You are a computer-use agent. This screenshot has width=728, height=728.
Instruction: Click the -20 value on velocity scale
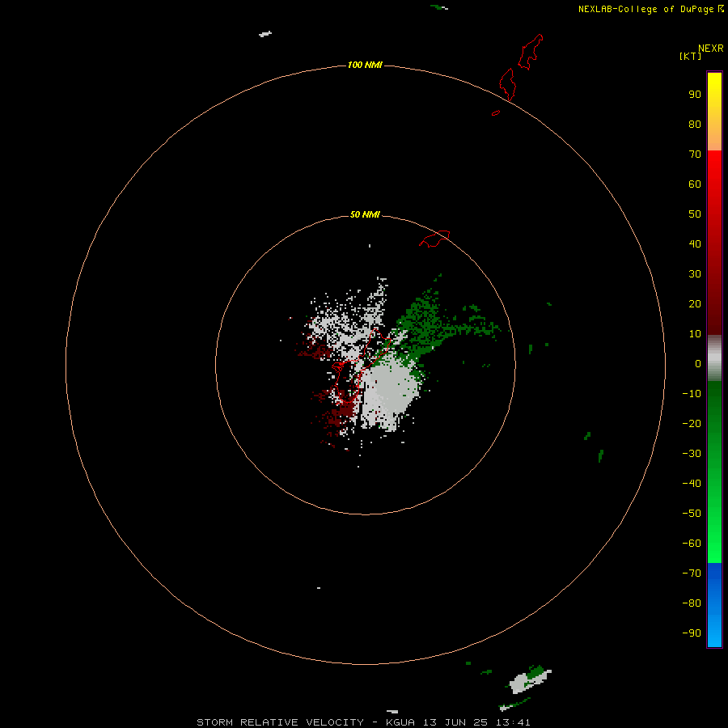point(692,424)
